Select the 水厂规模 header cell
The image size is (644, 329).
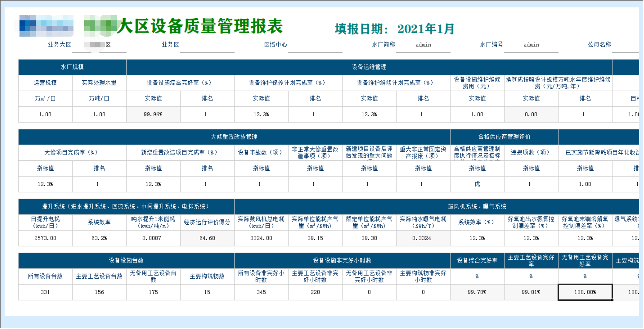[x=72, y=67]
